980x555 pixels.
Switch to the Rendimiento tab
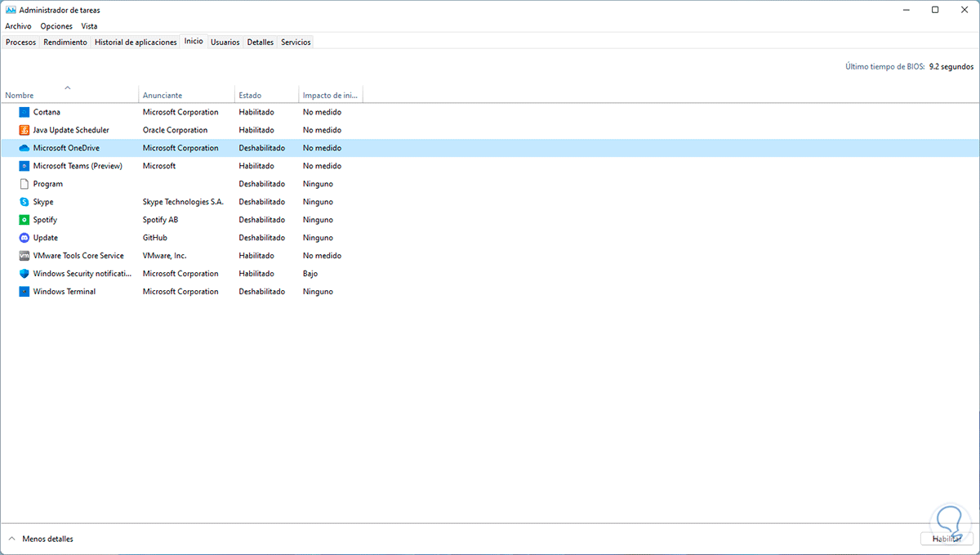coord(65,42)
